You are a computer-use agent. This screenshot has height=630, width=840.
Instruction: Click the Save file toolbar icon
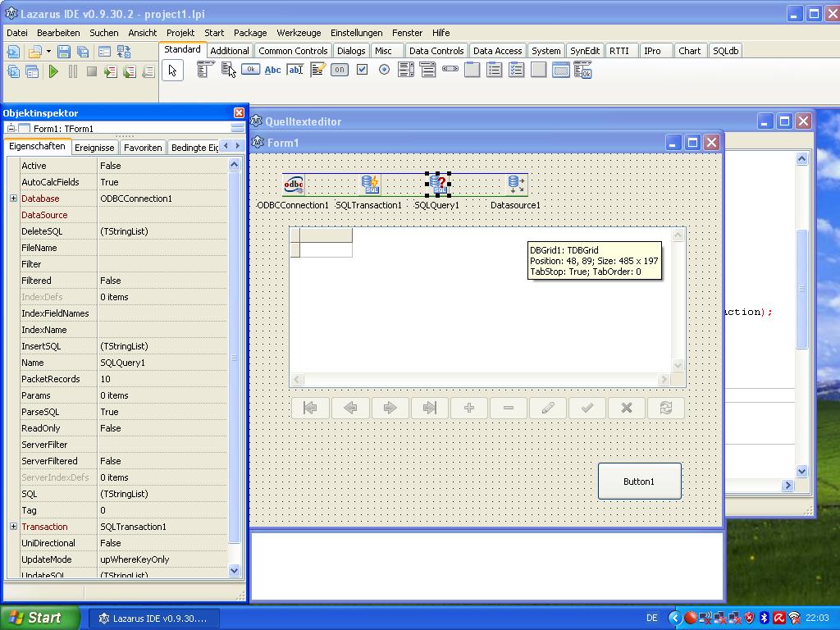click(x=65, y=52)
